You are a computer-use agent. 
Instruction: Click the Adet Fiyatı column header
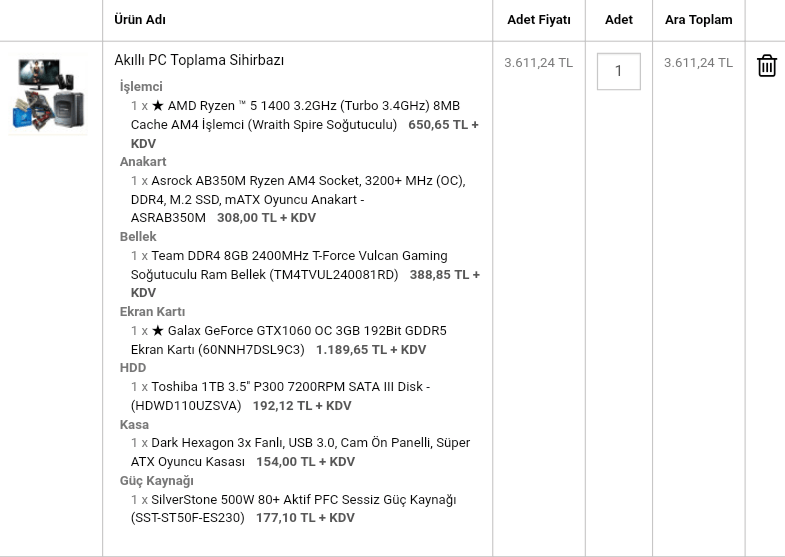[539, 20]
